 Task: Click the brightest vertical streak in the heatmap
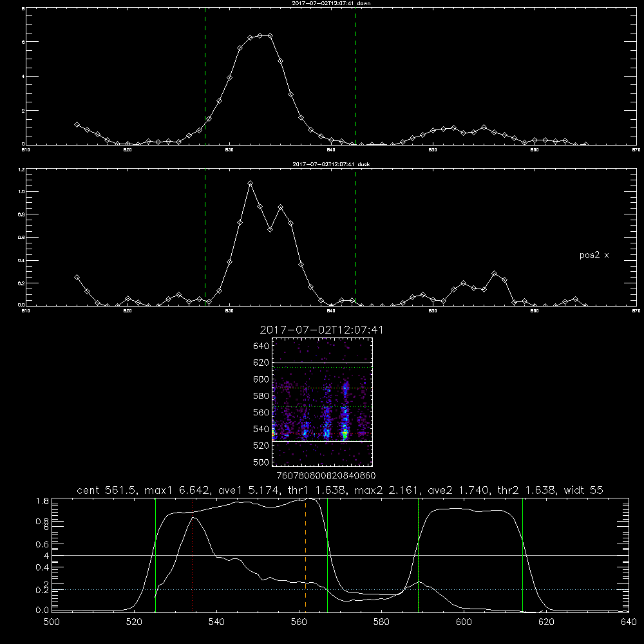pyautogui.click(x=345, y=419)
